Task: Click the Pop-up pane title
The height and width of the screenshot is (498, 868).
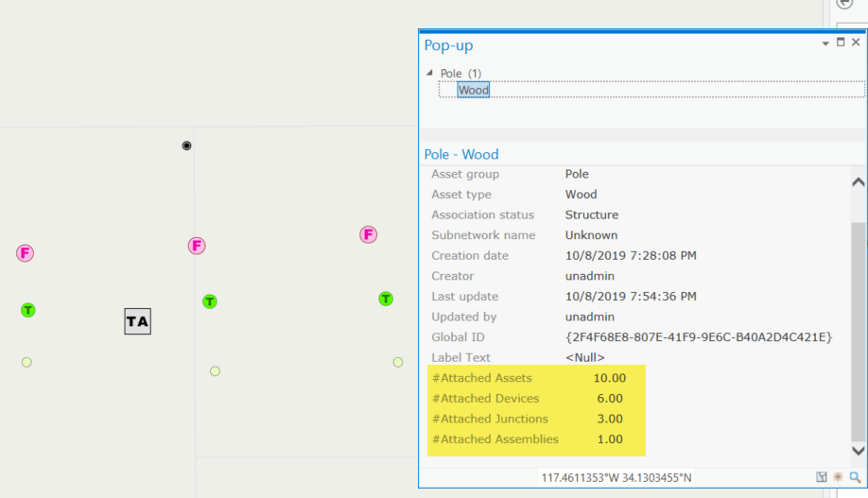Action: point(448,45)
